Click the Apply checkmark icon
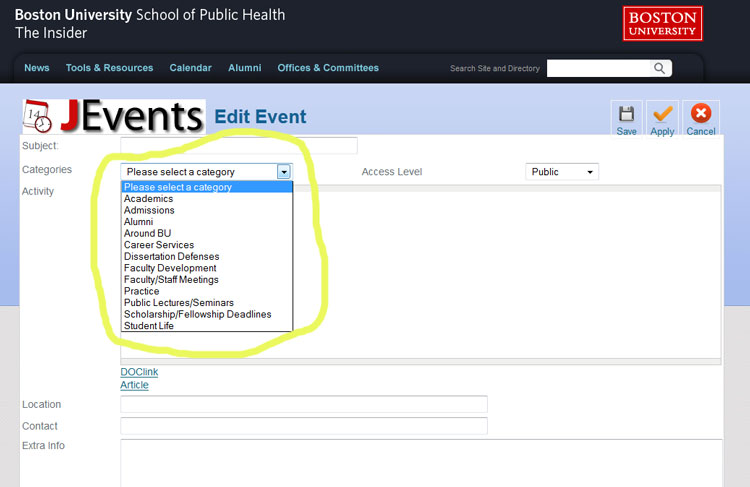 [662, 114]
